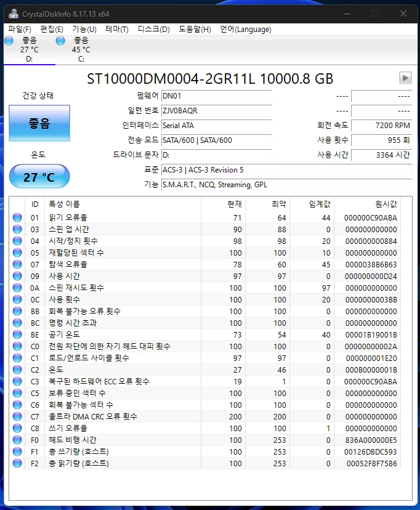Viewport: 420px width, 510px height.
Task: Click the blue status dot for attribute C5
Action: [x=17, y=393]
